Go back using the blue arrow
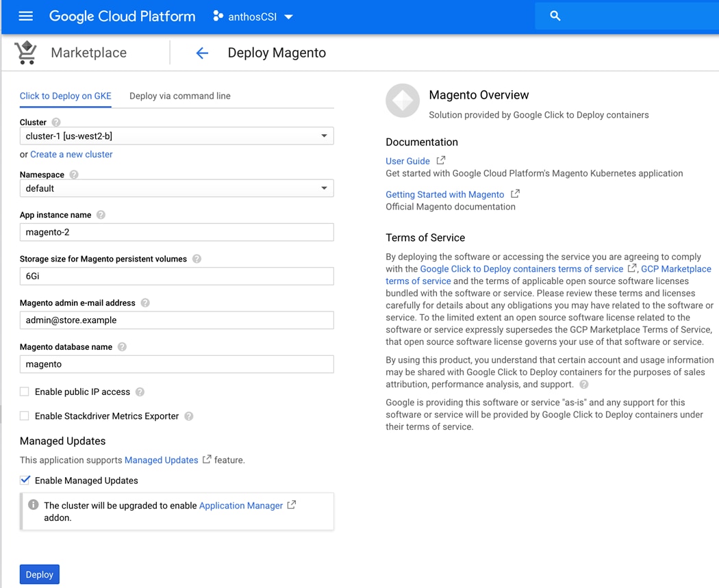Viewport: 719px width, 588px height. coord(202,53)
